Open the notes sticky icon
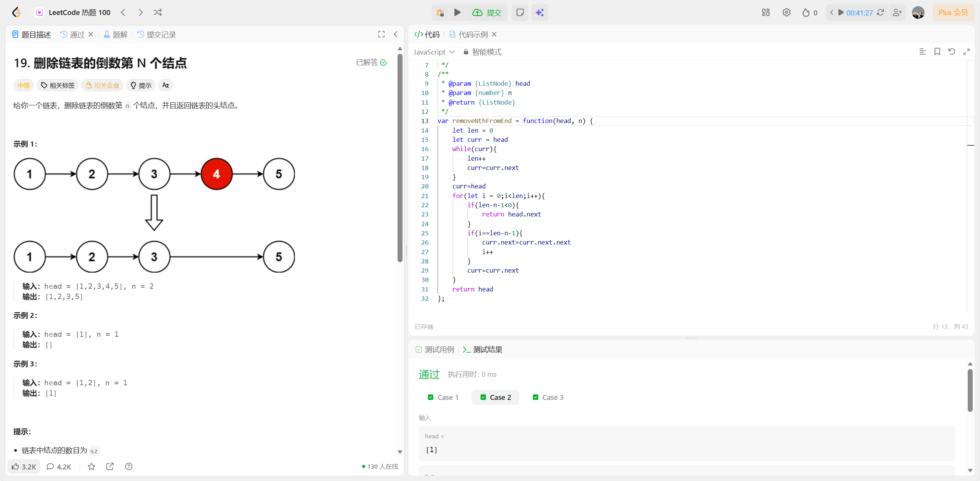Image resolution: width=980 pixels, height=481 pixels. click(520, 12)
